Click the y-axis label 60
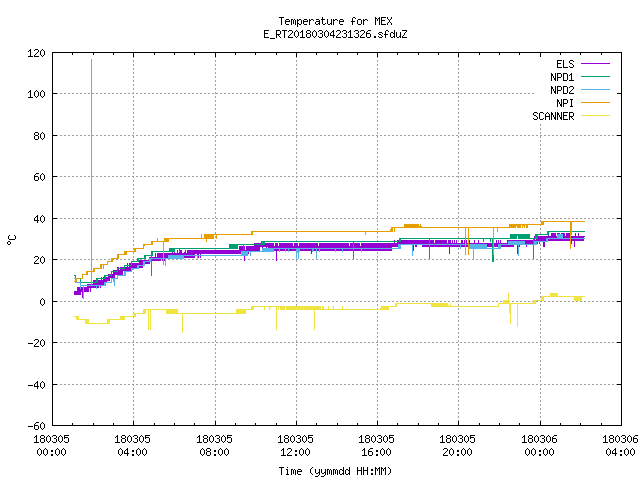Image resolution: width=640 pixels, height=480 pixels. (40, 177)
